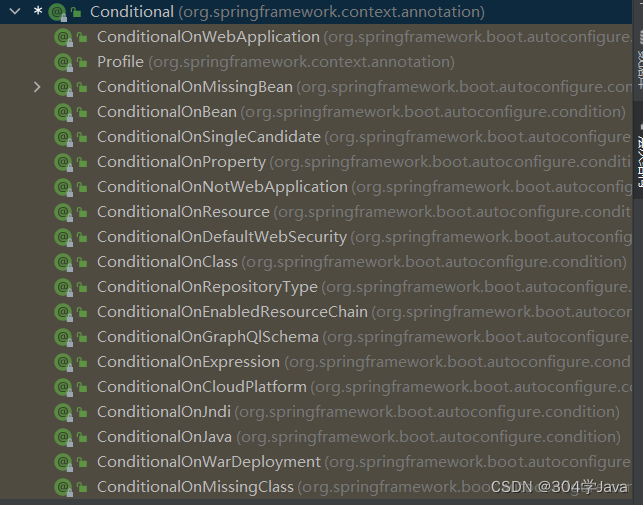This screenshot has height=505, width=643.
Task: Collapse the Conditional root node
Action: (x=15, y=11)
